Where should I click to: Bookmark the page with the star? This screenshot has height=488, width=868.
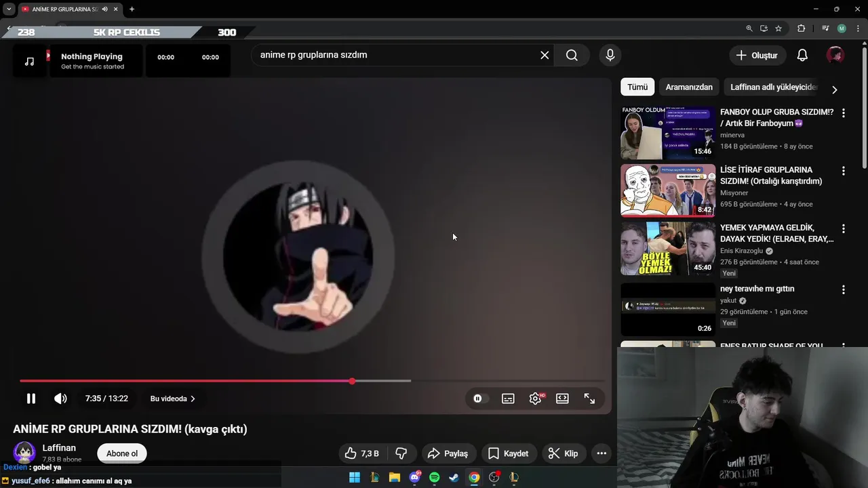coord(778,28)
